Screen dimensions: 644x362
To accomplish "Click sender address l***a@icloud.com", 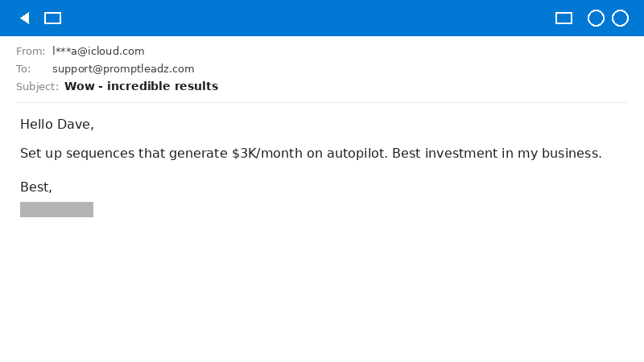I will (98, 51).
